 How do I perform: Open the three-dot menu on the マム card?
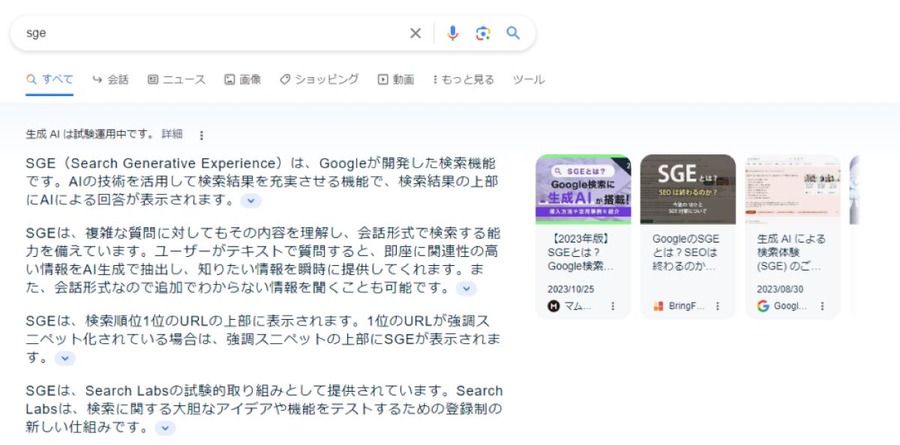(612, 306)
